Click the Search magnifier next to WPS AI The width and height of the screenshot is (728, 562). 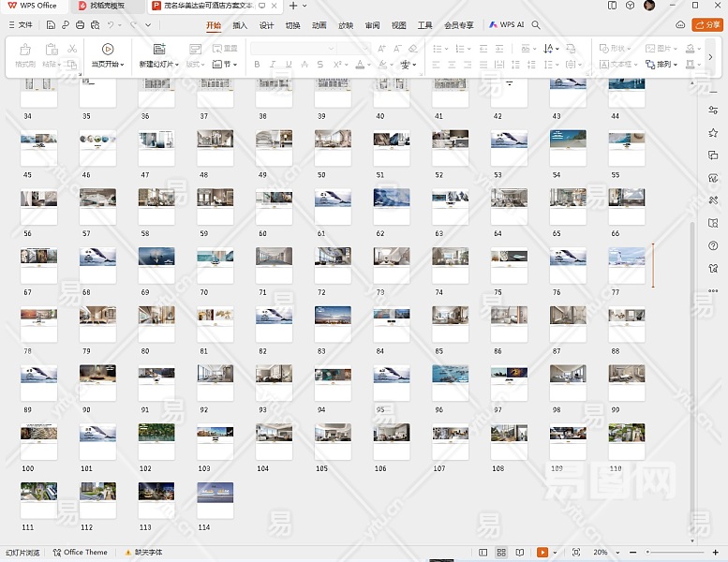(538, 24)
